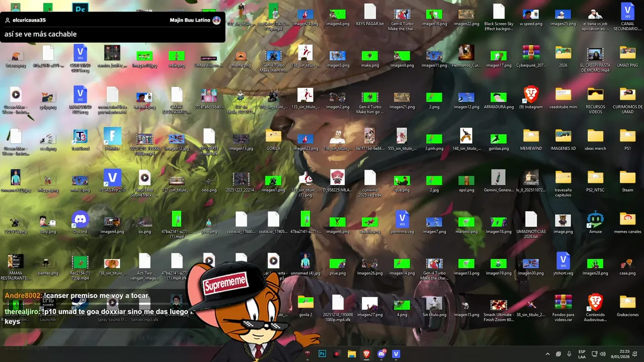Select the IMAGENES XD folder

pos(563,139)
